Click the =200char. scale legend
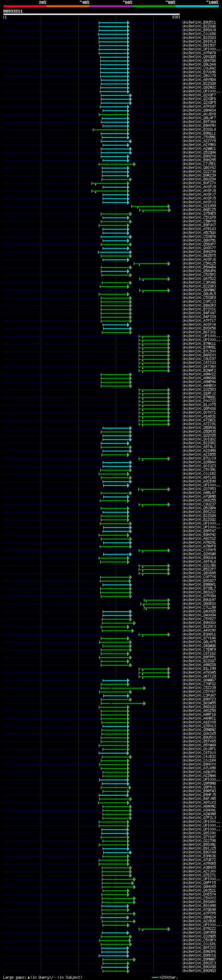222x980 pixels. (x=165, y=977)
